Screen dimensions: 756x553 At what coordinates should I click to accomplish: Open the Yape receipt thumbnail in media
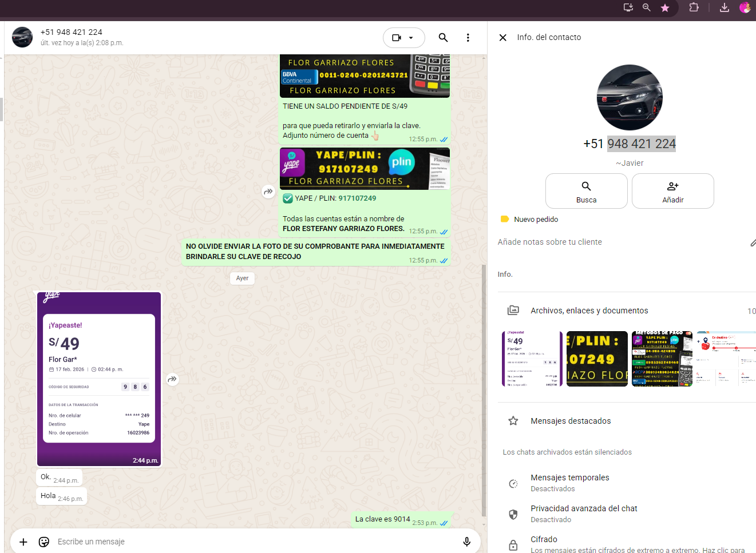pyautogui.click(x=532, y=359)
